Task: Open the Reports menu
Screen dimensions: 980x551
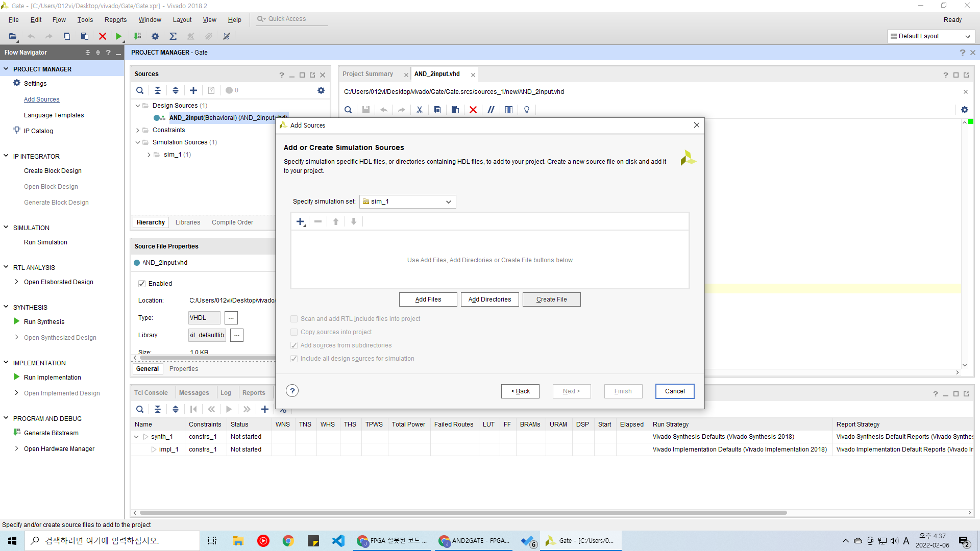Action: [115, 20]
